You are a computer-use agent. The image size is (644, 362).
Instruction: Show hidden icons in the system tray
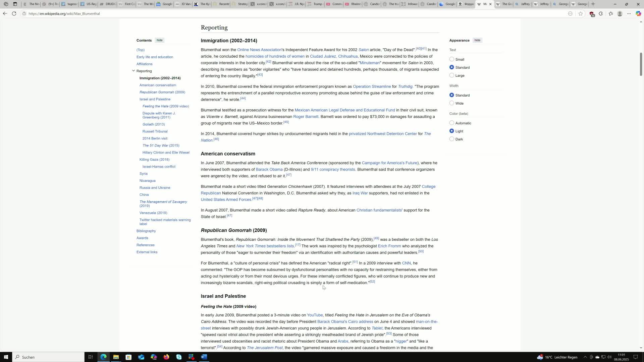point(586,357)
